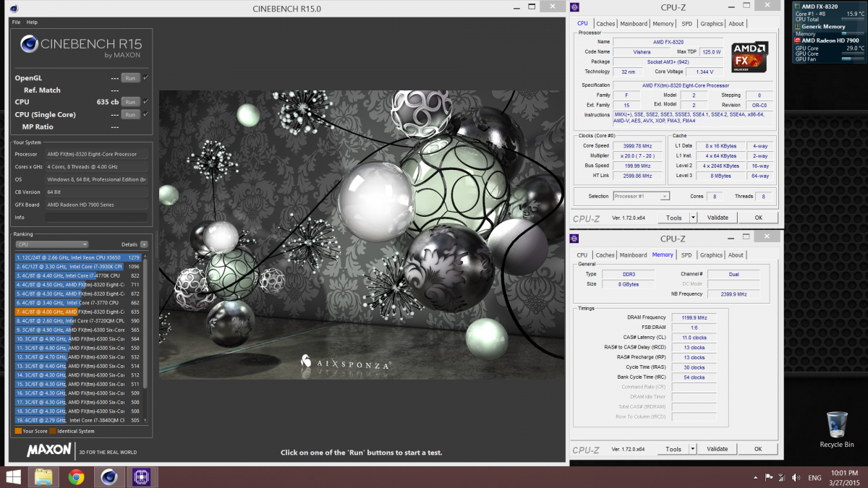
Task: Open File Explorer from the taskbar
Action: pos(43,477)
